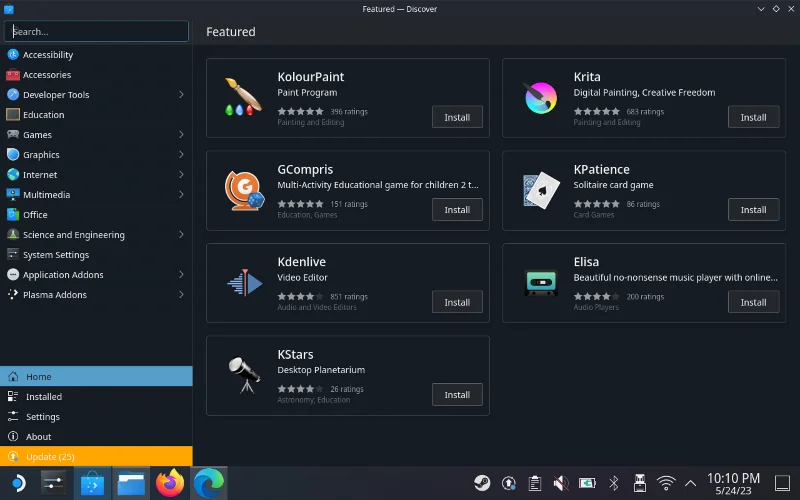
Task: Open System Settings category in sidebar
Action: tap(96, 255)
